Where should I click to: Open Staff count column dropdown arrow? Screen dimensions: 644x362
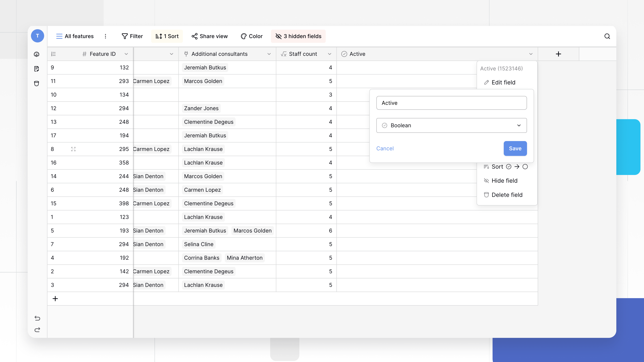(x=330, y=54)
